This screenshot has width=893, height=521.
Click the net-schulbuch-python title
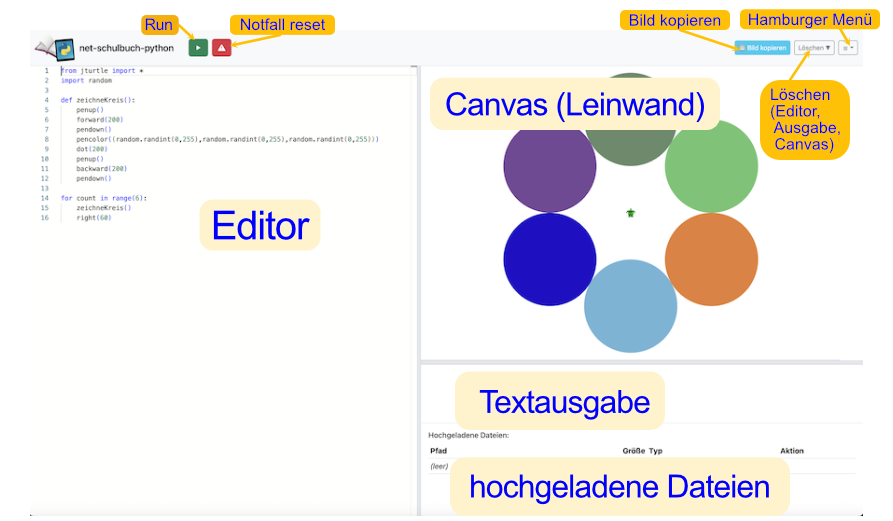126,48
